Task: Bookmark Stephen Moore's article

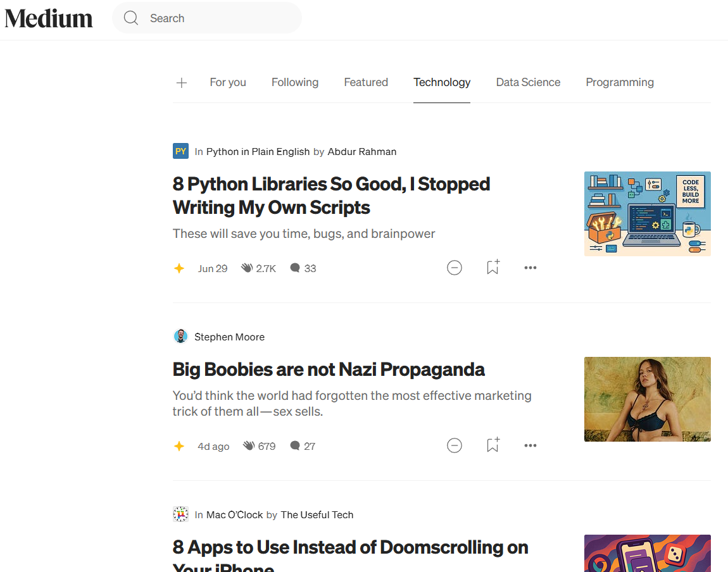Action: [493, 445]
